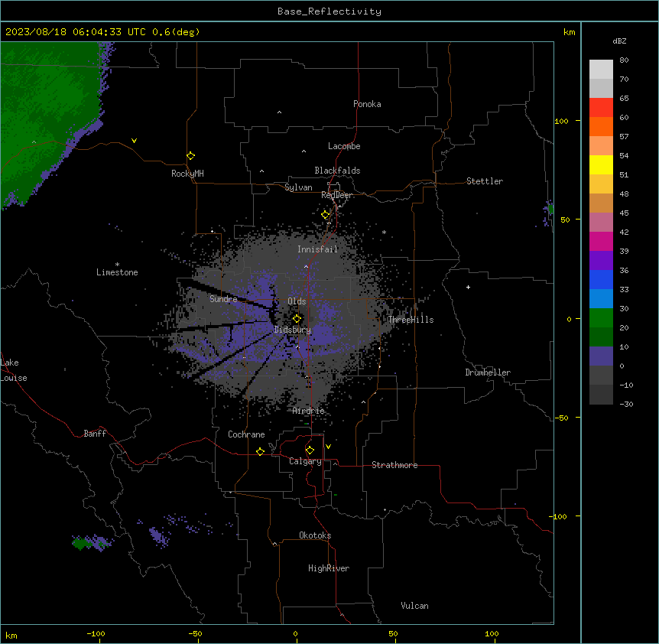The image size is (659, 644).
Task: Click the Vulcan label
Action: (x=414, y=606)
